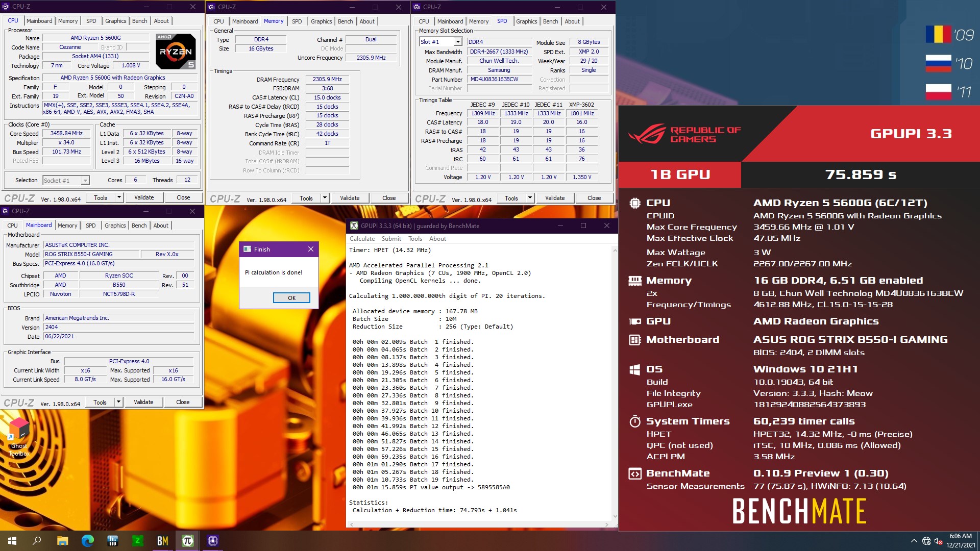Click the muted volume tray icon
Image resolution: width=980 pixels, height=551 pixels.
tap(938, 541)
